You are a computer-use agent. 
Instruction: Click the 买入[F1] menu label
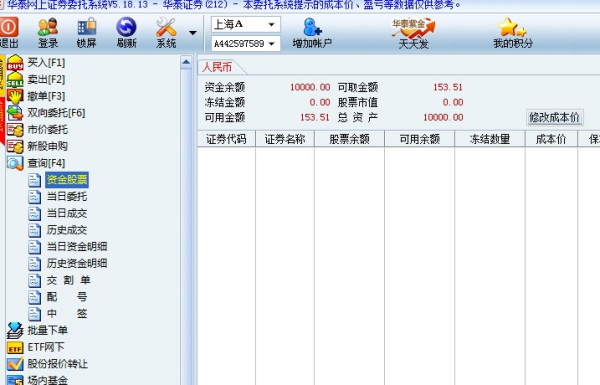[46, 62]
